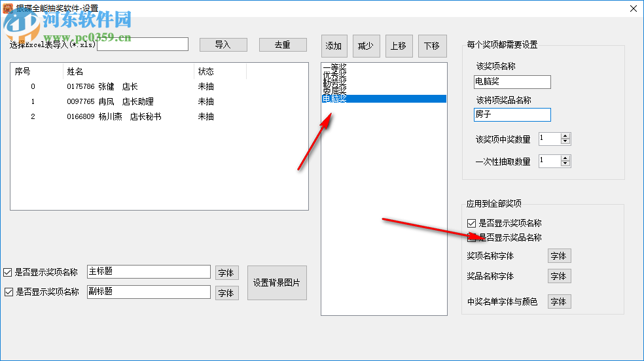Click the Excel file path input field
644x361 pixels.
coord(143,44)
